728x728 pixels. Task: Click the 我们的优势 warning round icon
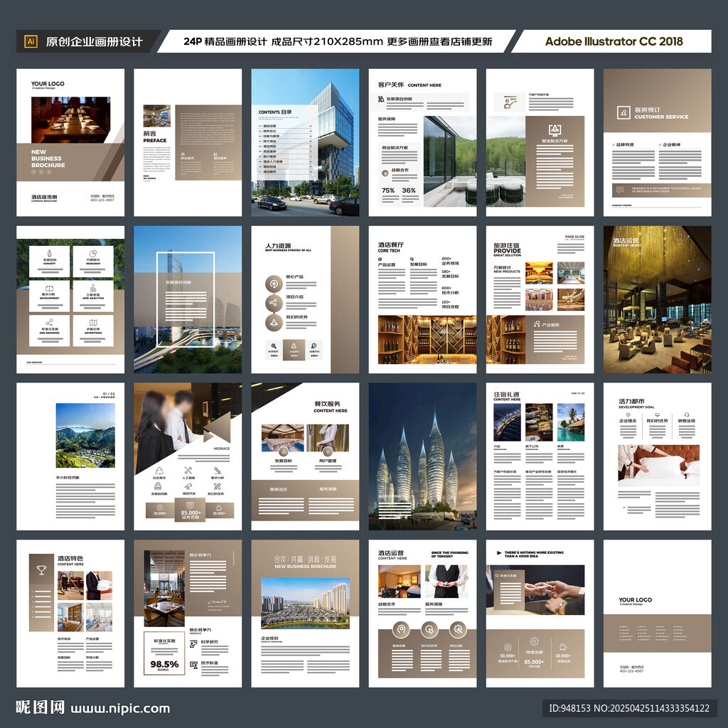tap(274, 323)
